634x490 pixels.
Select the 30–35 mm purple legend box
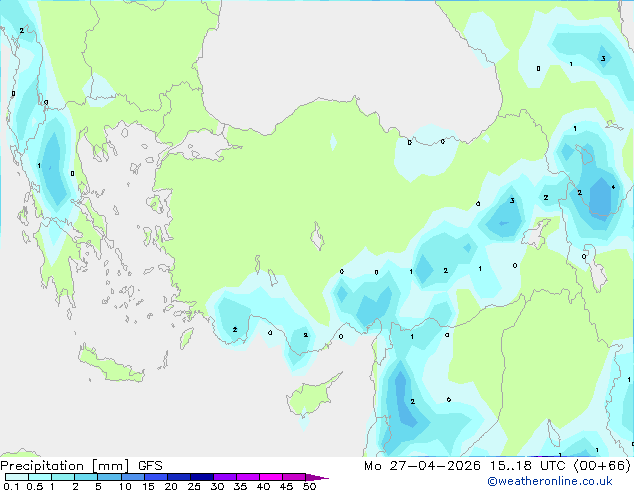tap(225, 477)
